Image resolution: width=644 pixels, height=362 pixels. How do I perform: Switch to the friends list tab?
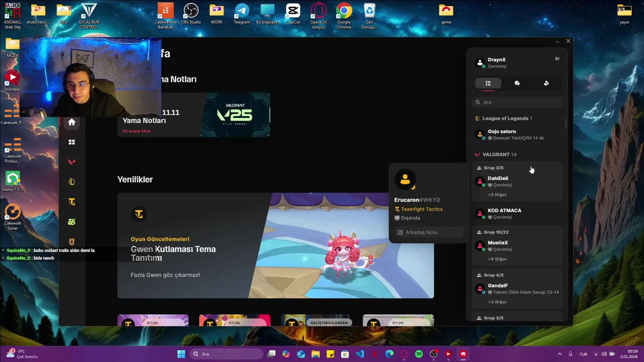tap(488, 83)
